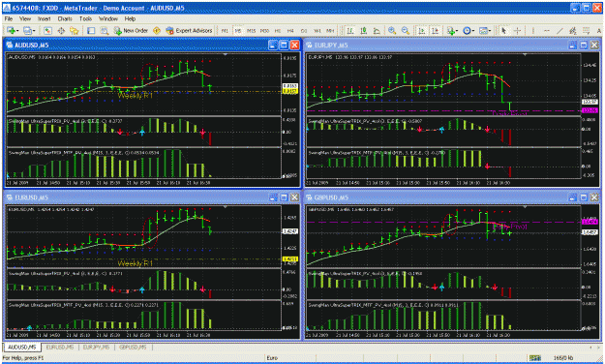Screen dimensions: 605x364
Task: Select the Crosshair tool
Action: point(518,30)
